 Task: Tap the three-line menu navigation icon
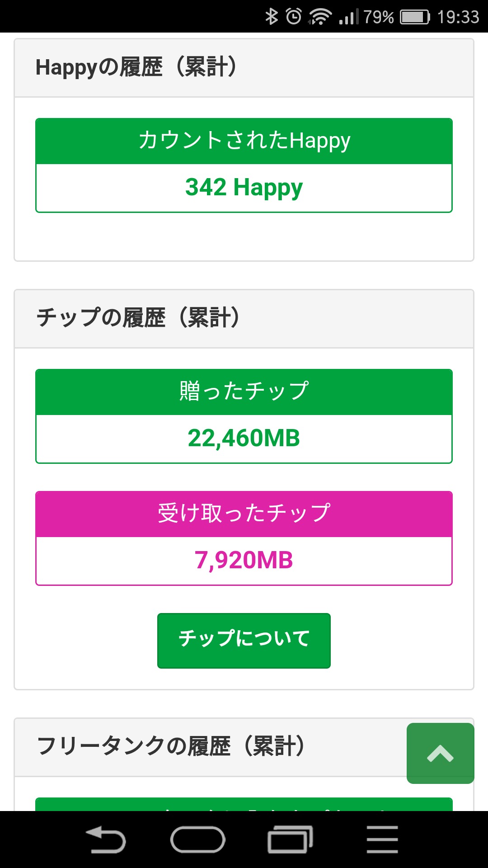click(x=382, y=840)
